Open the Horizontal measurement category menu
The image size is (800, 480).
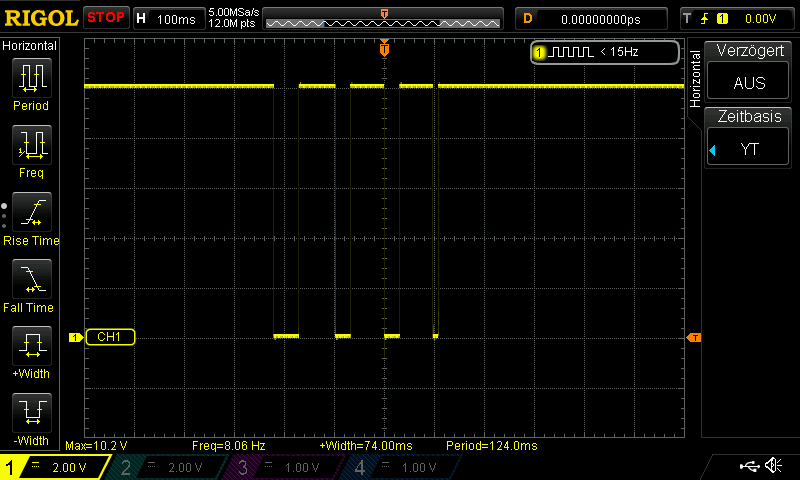30,46
